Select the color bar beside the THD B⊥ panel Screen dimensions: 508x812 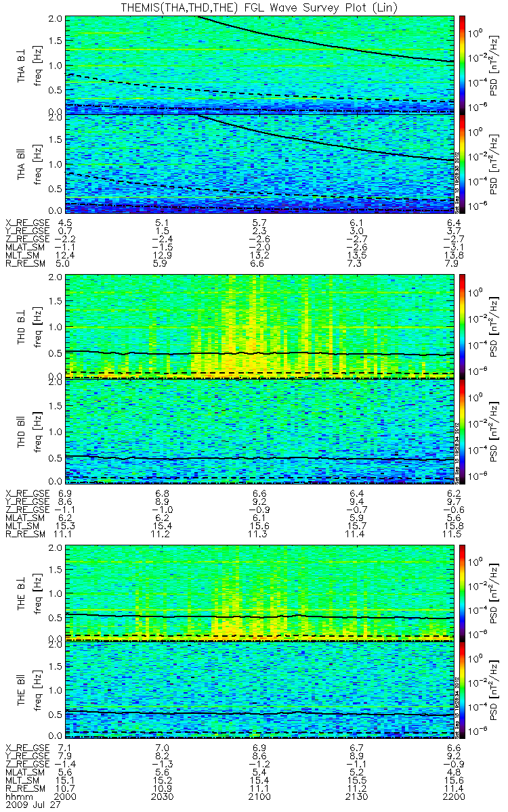(463, 326)
